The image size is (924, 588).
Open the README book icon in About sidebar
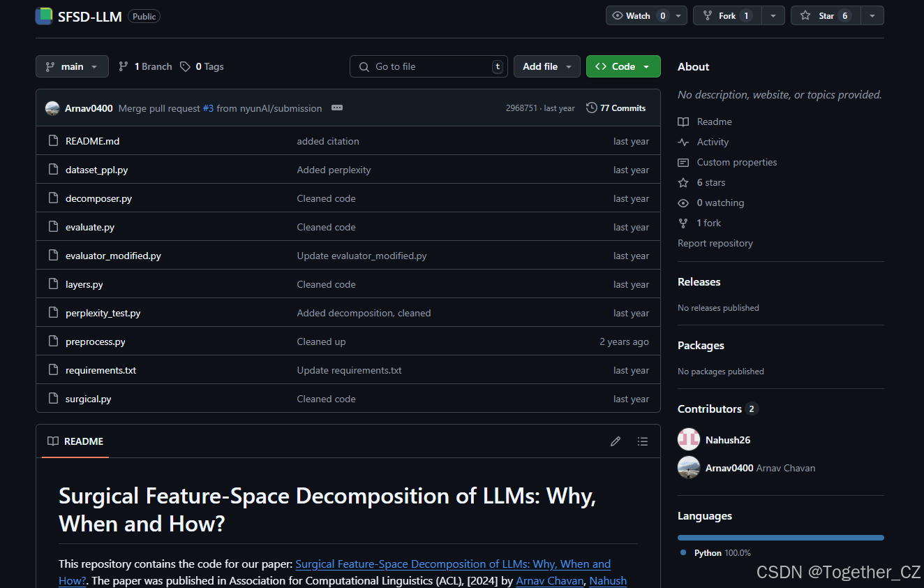(683, 122)
